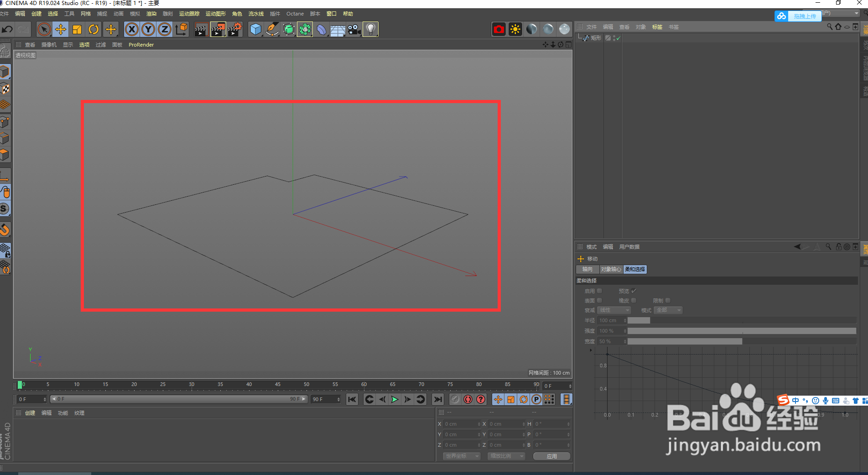
Task: Add a Subdivision Surface generator
Action: pyautogui.click(x=289, y=30)
